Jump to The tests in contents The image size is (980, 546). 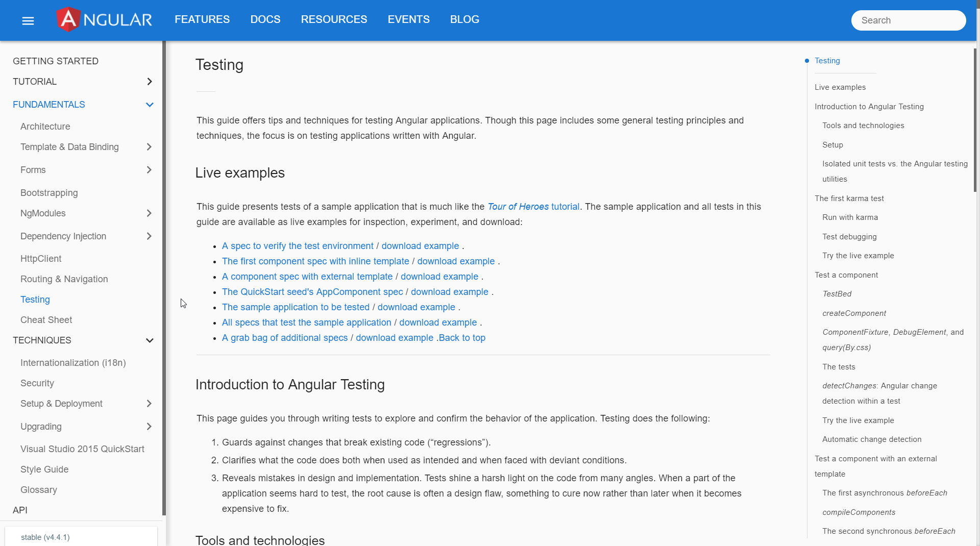click(839, 367)
